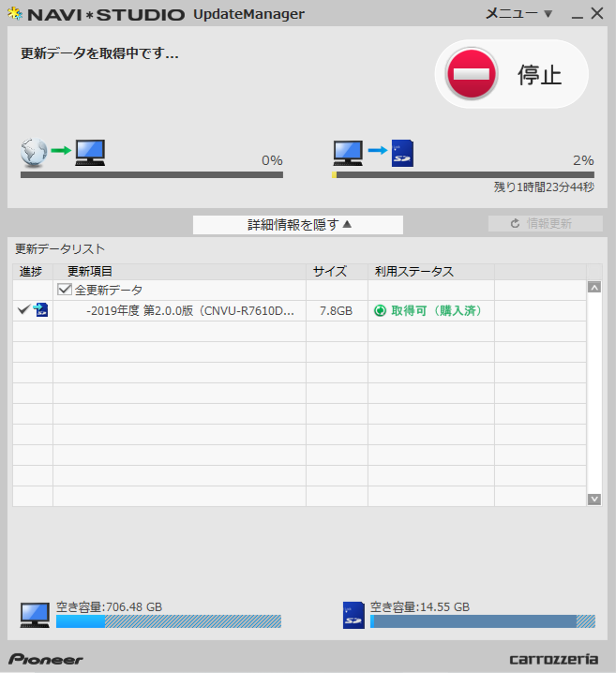Viewport: 616px width, 673px height.
Task: Click the NAVI*STUDIO logo star icon
Action: [15, 14]
